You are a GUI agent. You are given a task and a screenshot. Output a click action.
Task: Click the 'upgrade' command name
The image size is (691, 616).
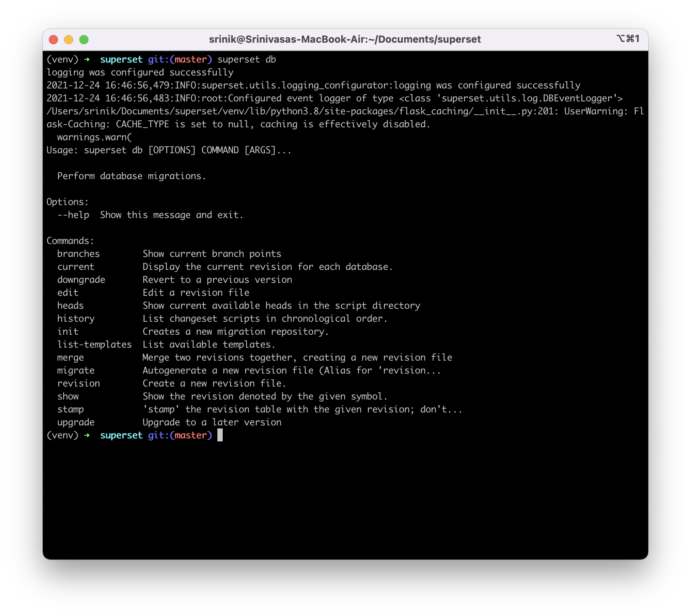point(76,422)
